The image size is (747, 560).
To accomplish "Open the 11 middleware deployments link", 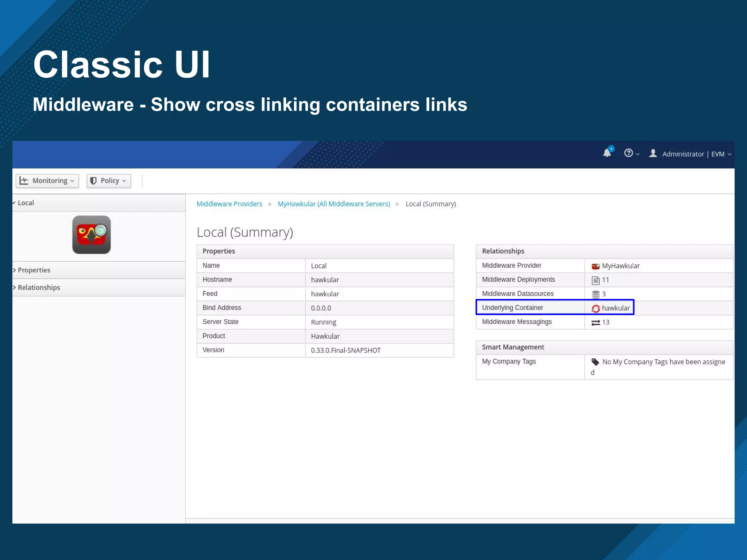I will point(605,280).
